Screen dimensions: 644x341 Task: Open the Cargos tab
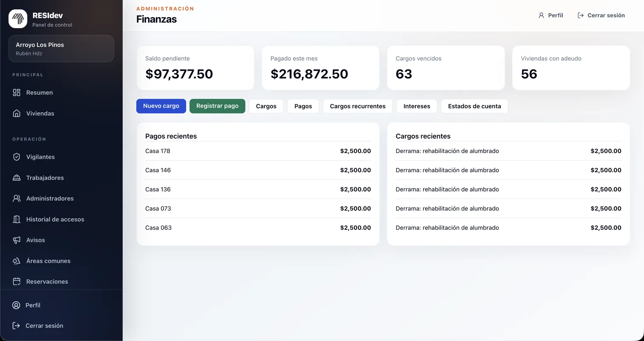point(266,106)
